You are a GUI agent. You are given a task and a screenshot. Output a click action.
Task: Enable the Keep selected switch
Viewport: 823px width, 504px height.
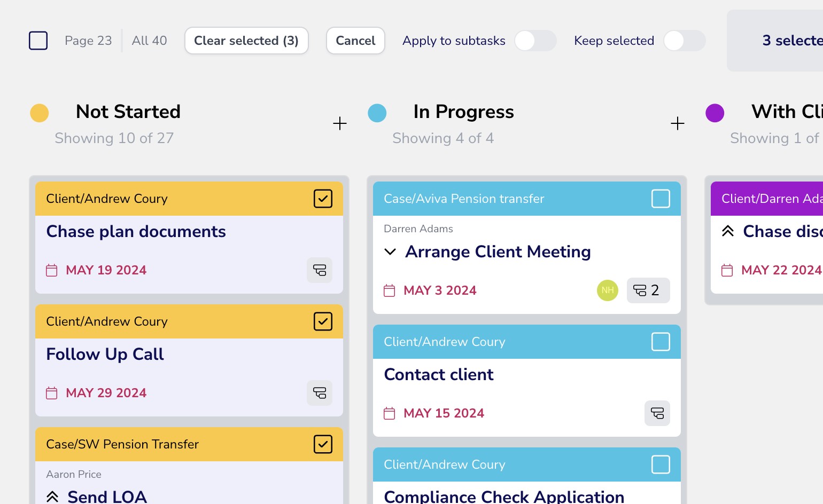tap(684, 41)
